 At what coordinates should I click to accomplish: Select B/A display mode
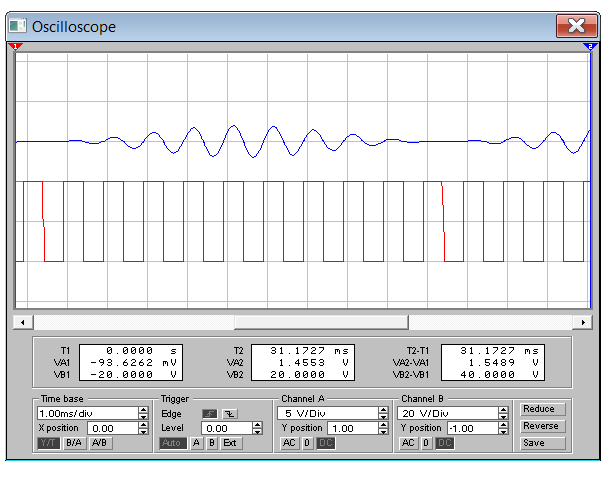click(x=74, y=443)
